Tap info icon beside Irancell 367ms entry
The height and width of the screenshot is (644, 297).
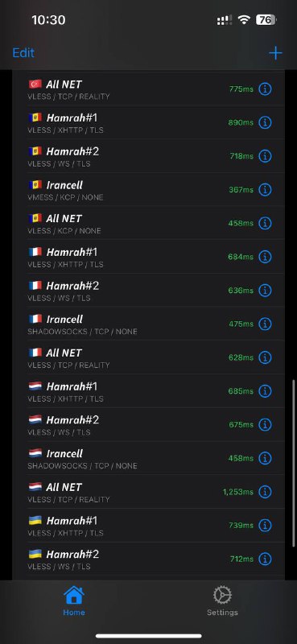coord(265,190)
